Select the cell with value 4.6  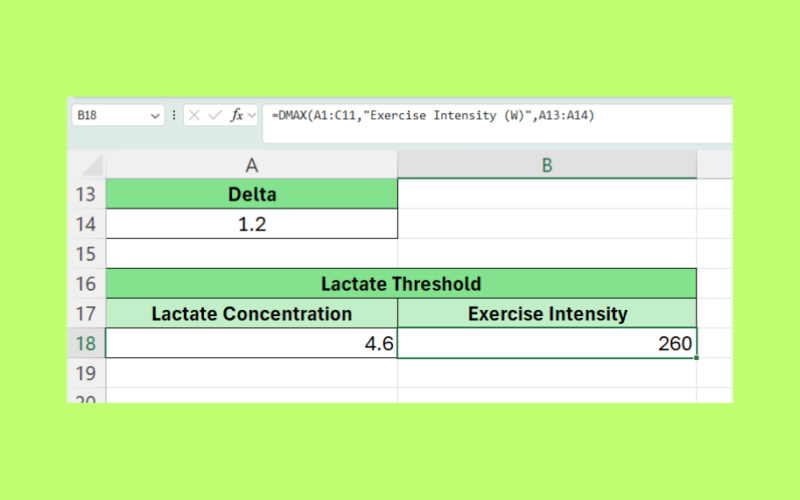251,344
